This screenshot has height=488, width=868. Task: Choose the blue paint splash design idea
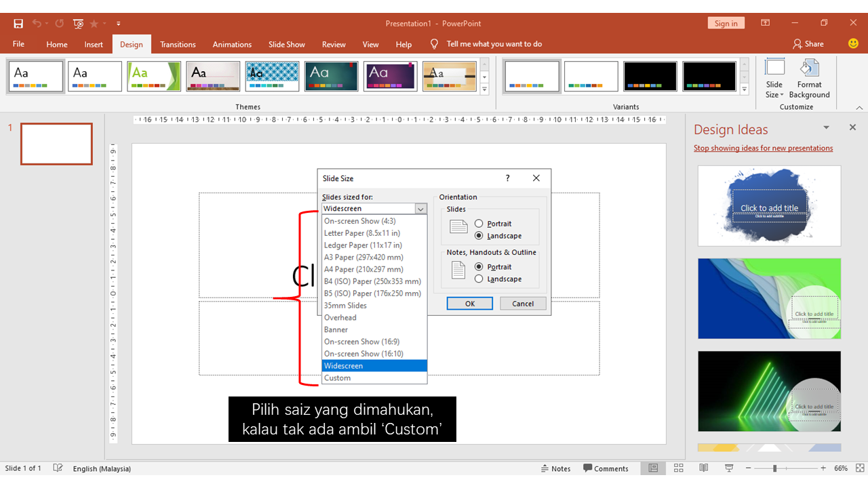pyautogui.click(x=769, y=205)
